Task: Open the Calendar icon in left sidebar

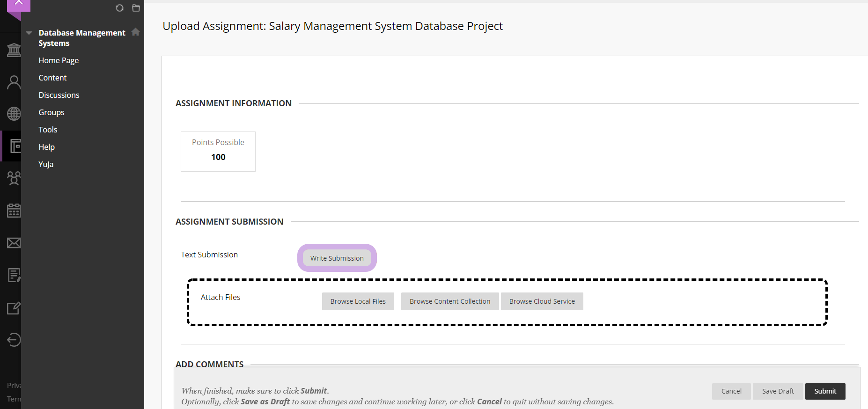Action: (14, 211)
